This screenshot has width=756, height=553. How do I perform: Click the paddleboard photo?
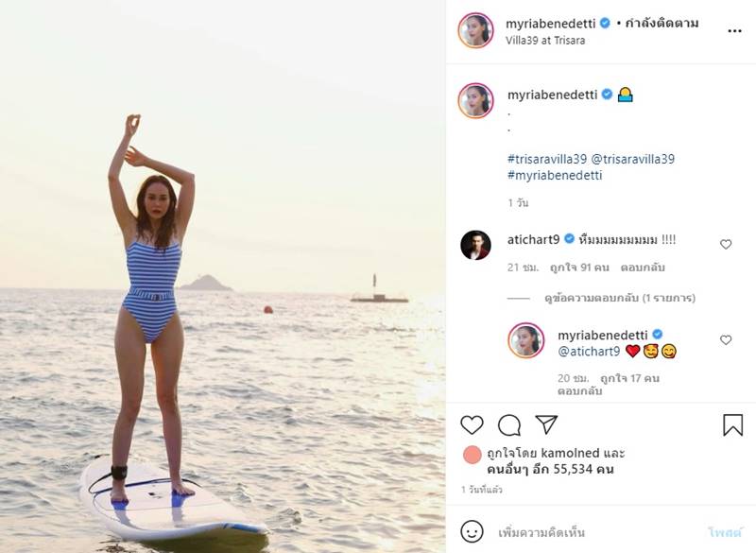[223, 276]
